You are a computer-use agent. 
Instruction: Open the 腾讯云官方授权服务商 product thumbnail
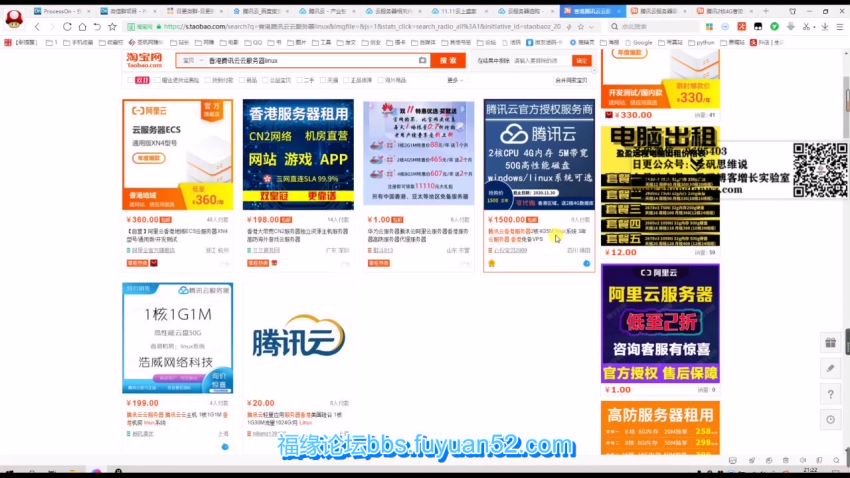[539, 154]
